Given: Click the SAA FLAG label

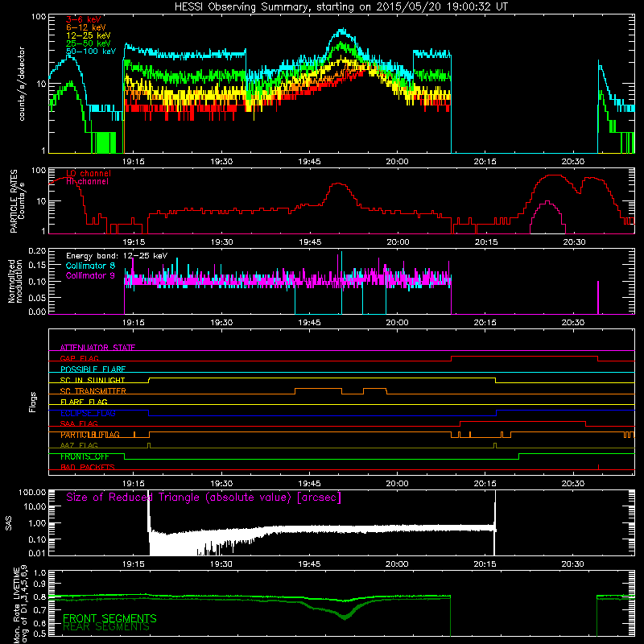Looking at the screenshot, I should pos(79,423).
